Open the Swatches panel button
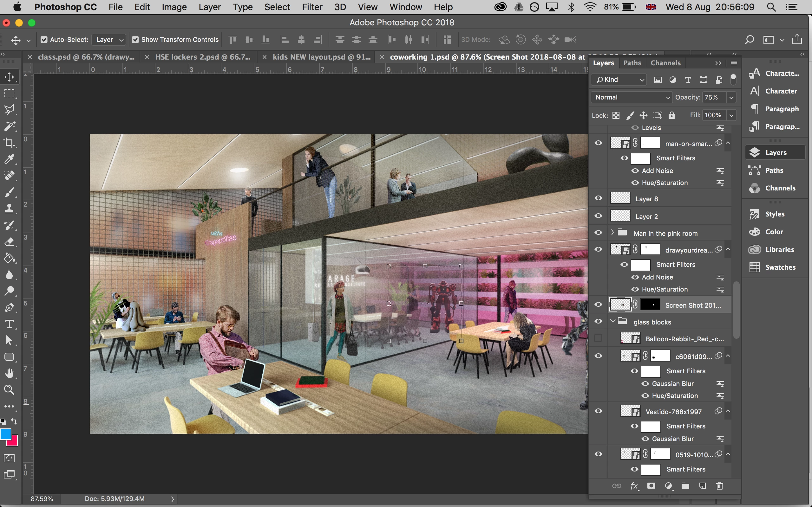 775,267
